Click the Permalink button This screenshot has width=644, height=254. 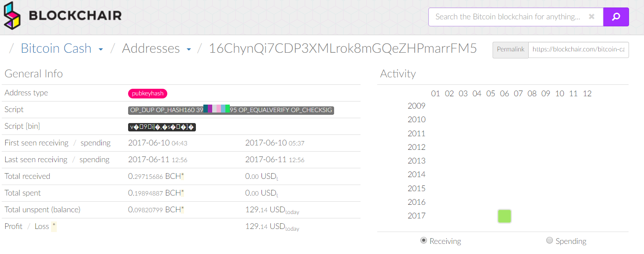click(x=511, y=50)
